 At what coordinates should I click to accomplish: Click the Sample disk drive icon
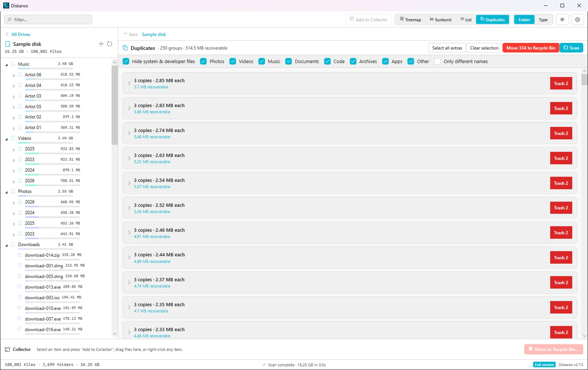pyautogui.click(x=8, y=44)
